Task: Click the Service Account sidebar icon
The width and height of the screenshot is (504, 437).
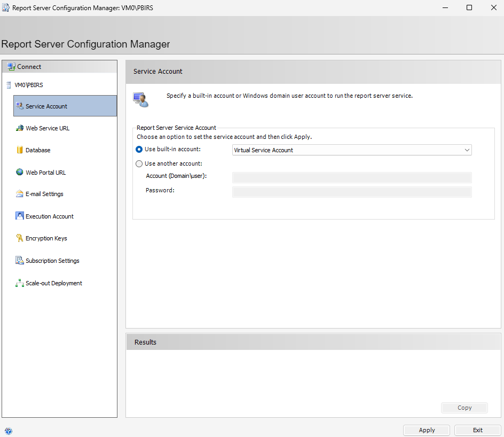Action: click(x=20, y=106)
